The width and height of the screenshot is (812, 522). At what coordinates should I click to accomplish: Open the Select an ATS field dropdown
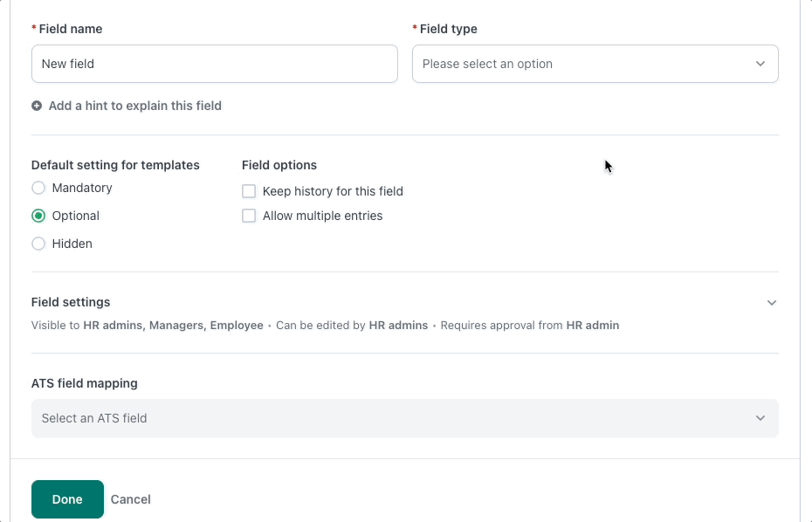[x=404, y=418]
